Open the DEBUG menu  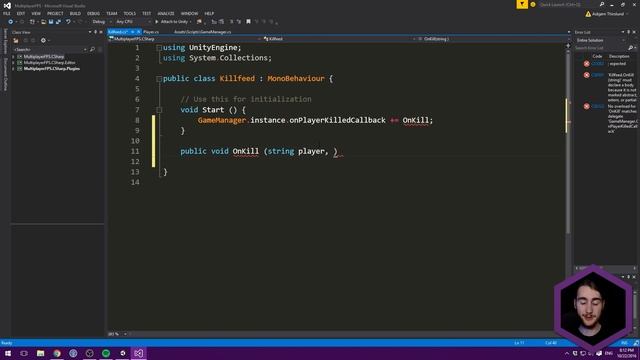point(93,13)
